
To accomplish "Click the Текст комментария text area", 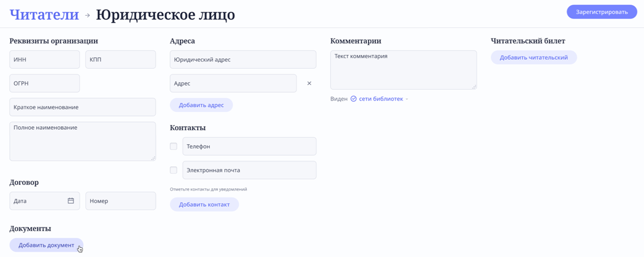I will (403, 70).
